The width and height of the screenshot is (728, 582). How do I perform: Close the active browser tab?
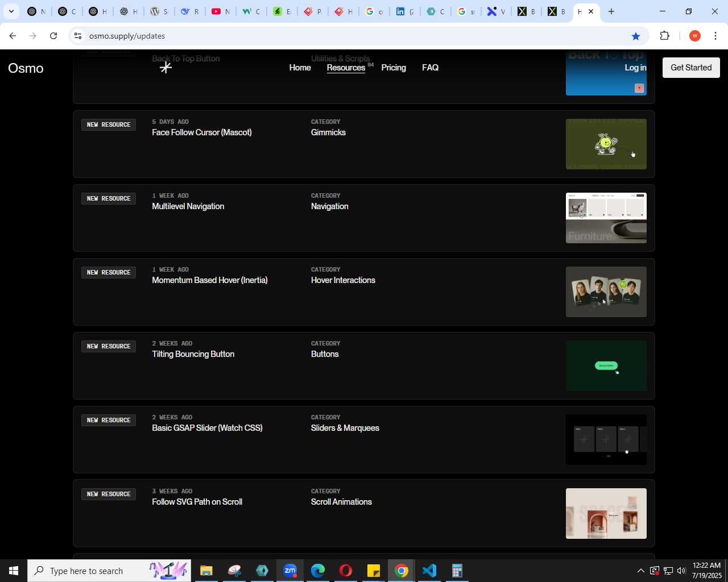591,11
